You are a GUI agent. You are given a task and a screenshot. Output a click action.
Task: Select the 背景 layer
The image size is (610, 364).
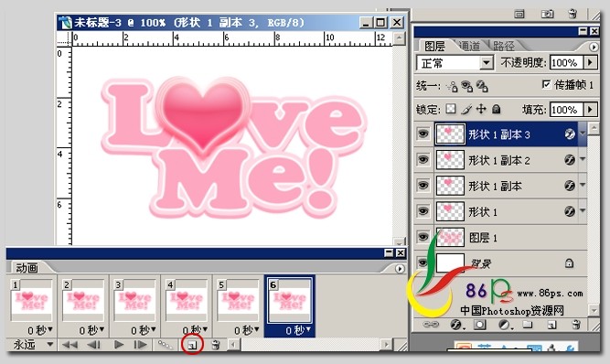(x=500, y=263)
